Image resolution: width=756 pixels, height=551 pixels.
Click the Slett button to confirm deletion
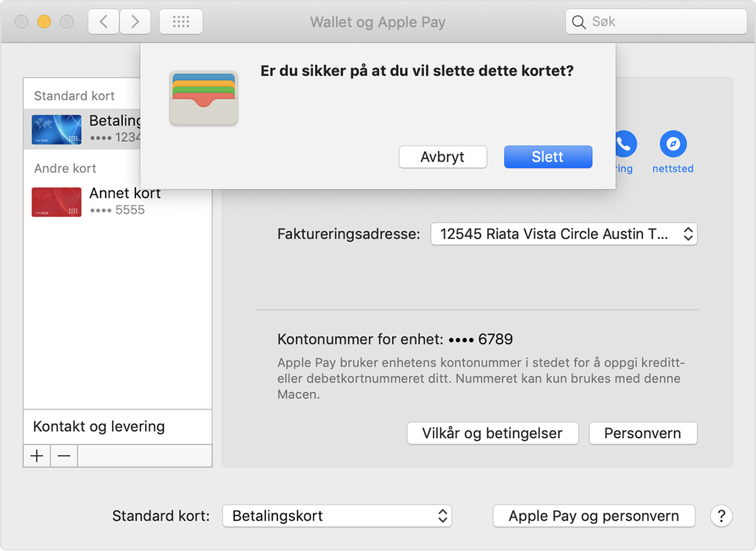(x=548, y=157)
